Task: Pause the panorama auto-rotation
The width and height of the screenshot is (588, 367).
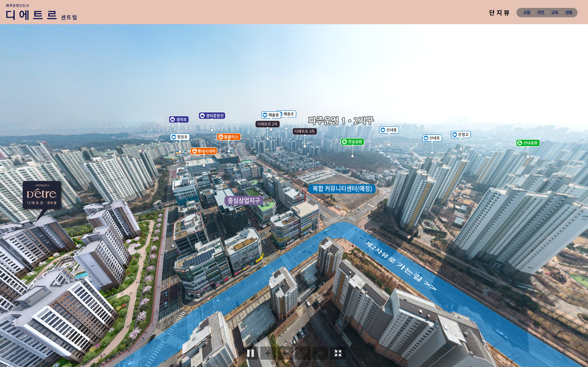Action: 251,353
